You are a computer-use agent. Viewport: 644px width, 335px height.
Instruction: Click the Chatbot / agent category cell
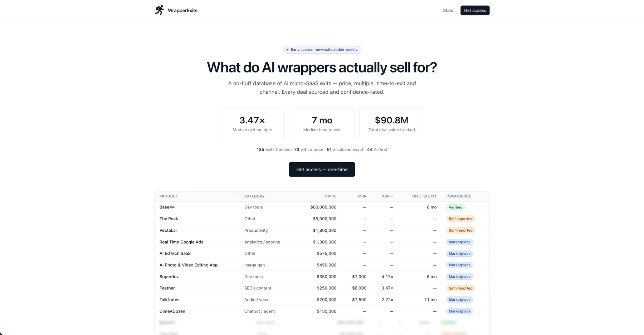pyautogui.click(x=259, y=311)
